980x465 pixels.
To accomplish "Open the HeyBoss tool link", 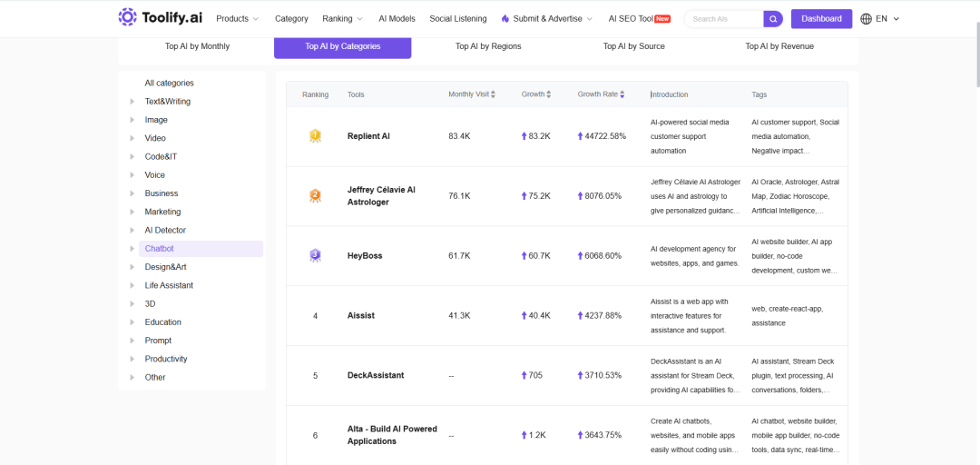I will [x=365, y=255].
